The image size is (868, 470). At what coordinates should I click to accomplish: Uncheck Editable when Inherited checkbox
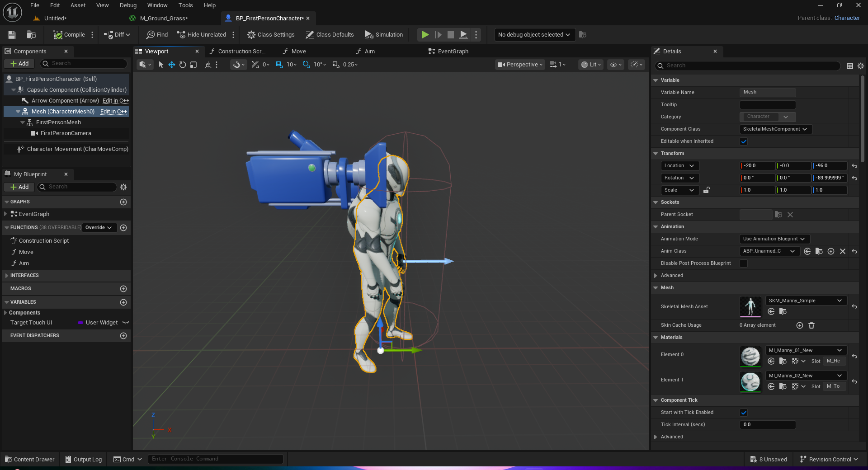[744, 141]
